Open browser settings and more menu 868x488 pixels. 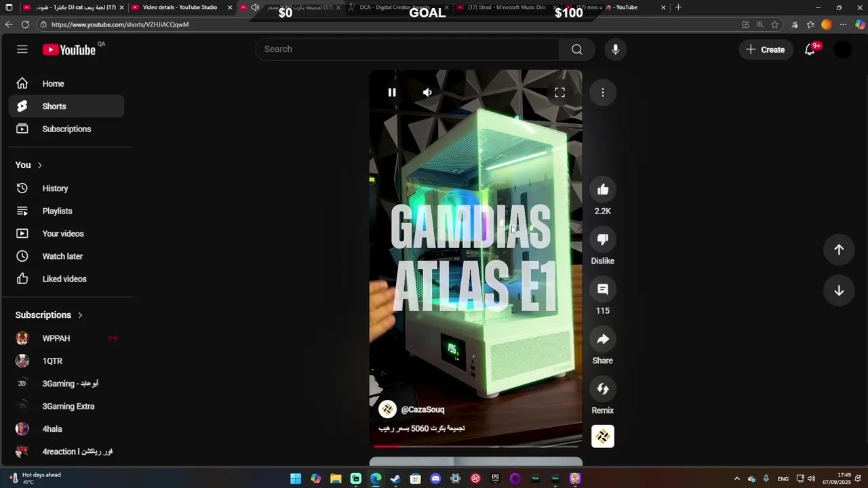click(843, 24)
